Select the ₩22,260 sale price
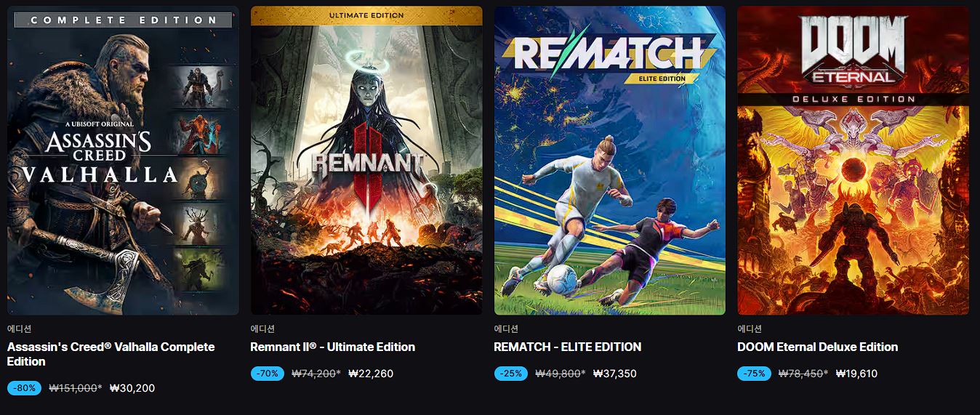Screen dimensions: 980x415 click(x=371, y=374)
